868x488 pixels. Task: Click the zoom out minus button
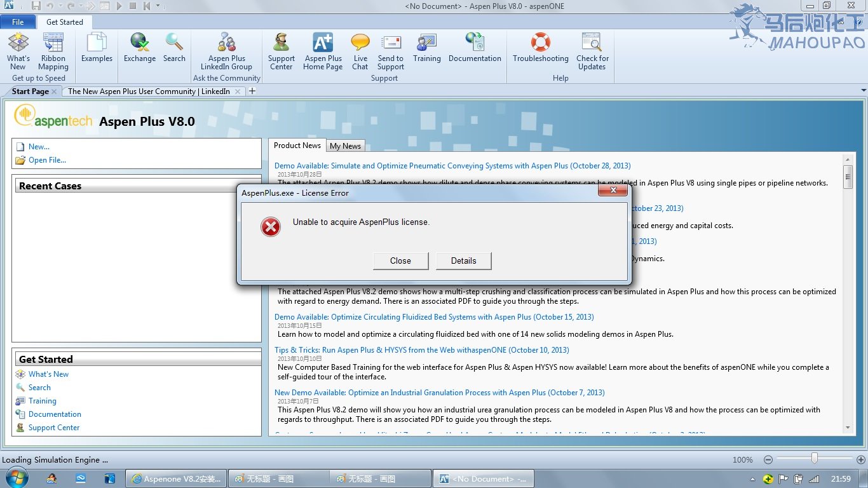768,459
